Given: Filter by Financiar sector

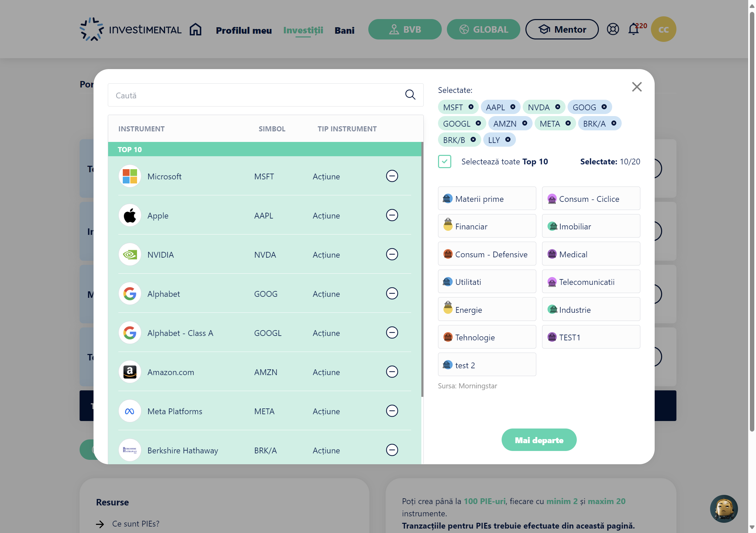Looking at the screenshot, I should [487, 226].
